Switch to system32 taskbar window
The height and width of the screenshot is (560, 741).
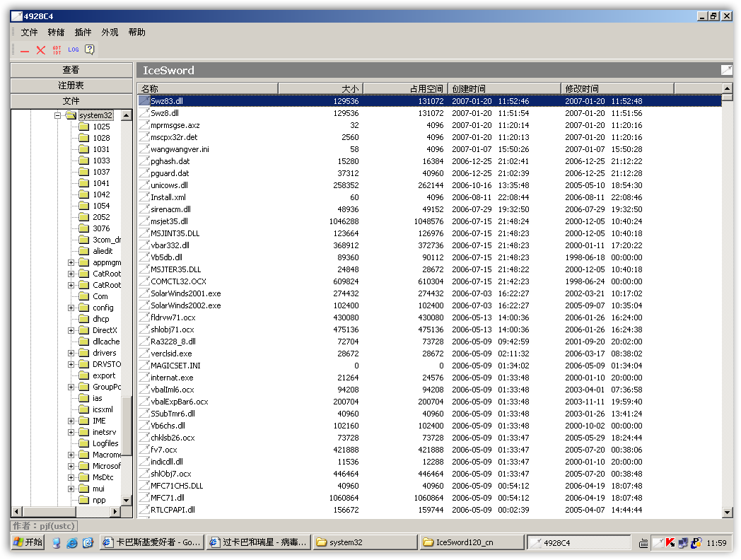click(x=366, y=542)
